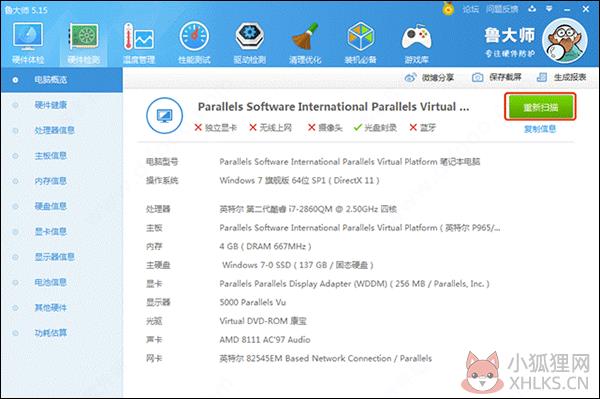Click the Windows 7 旗舰版 64位 SP1 text
This screenshot has width=600, height=399.
point(300,181)
